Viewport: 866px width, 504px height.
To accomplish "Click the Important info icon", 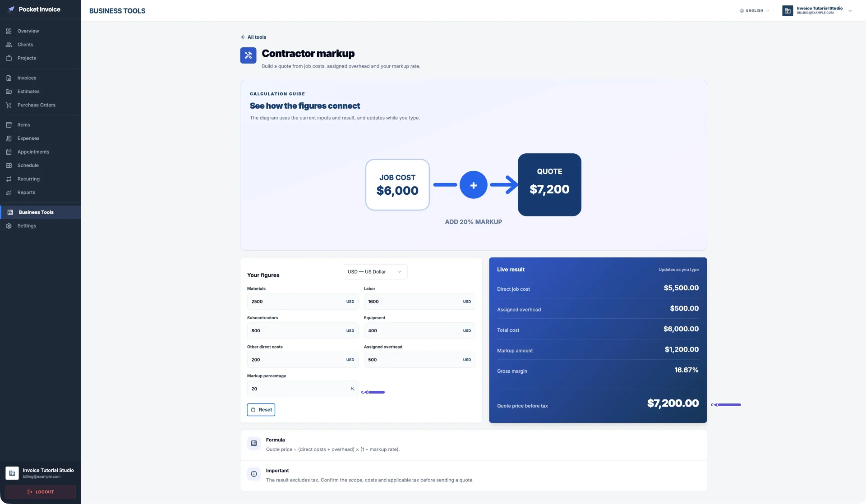I will (254, 474).
